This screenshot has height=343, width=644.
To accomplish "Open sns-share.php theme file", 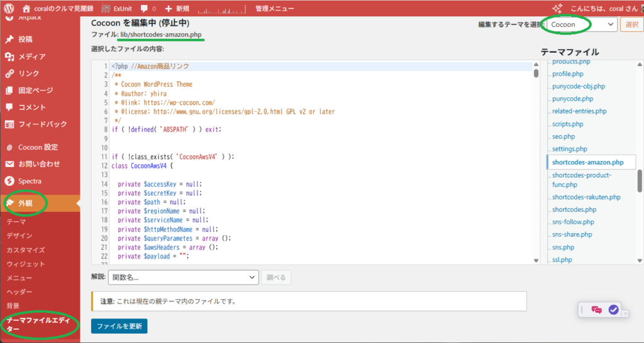I will pyautogui.click(x=572, y=234).
